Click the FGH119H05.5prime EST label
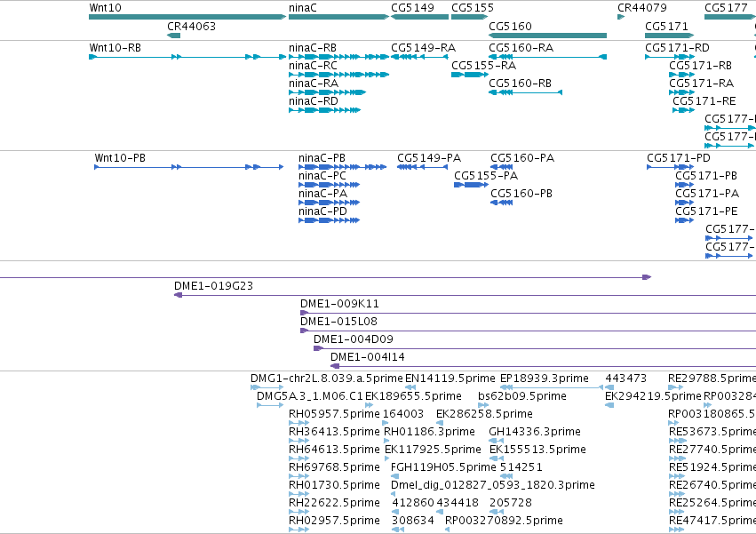Screen dimensions: 756x534 (x=443, y=468)
